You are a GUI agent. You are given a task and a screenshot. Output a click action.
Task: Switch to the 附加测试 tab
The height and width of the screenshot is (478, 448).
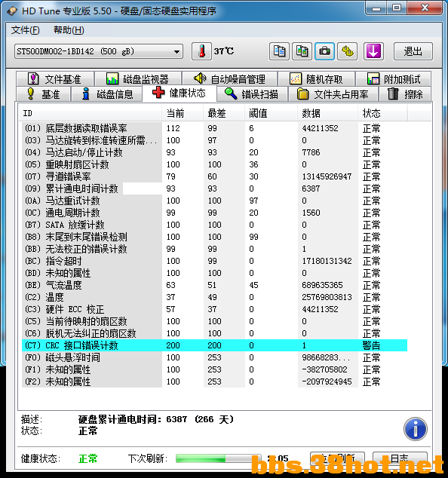(x=394, y=79)
